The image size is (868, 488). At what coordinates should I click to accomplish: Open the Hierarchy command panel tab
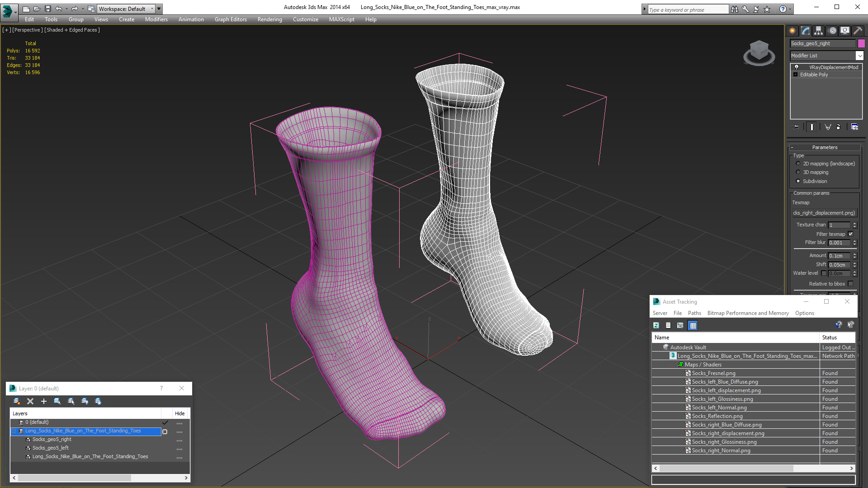click(819, 31)
